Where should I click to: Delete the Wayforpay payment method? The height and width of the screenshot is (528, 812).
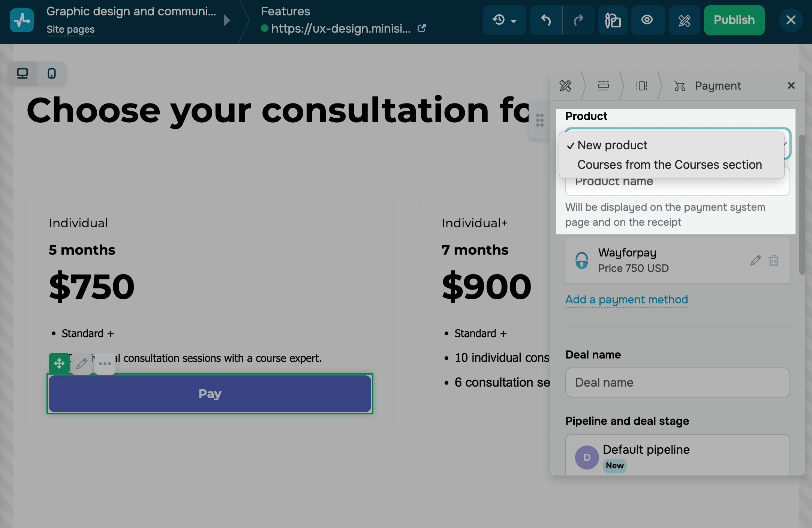pyautogui.click(x=774, y=260)
